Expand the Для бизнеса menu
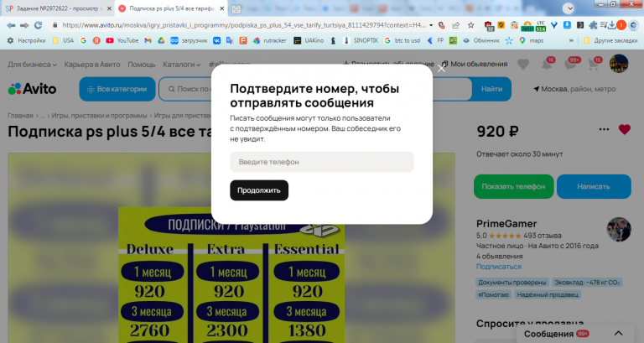 click(x=32, y=65)
